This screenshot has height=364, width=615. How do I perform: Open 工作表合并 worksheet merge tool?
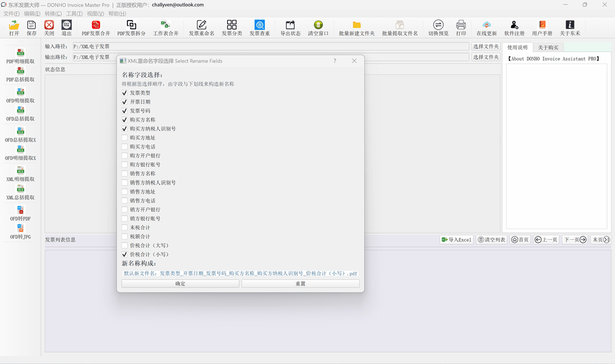tap(166, 28)
